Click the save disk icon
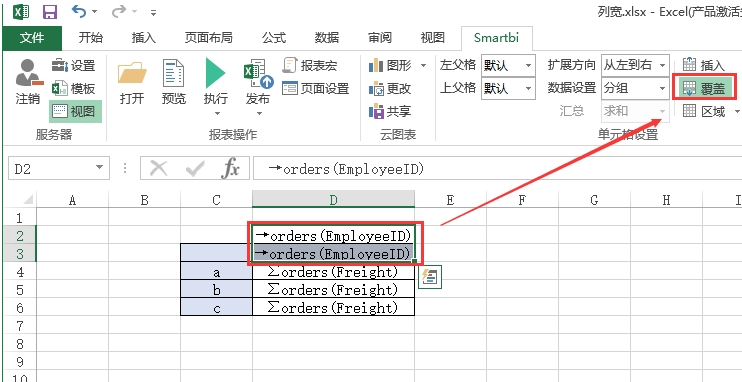742x382 pixels. (50, 11)
